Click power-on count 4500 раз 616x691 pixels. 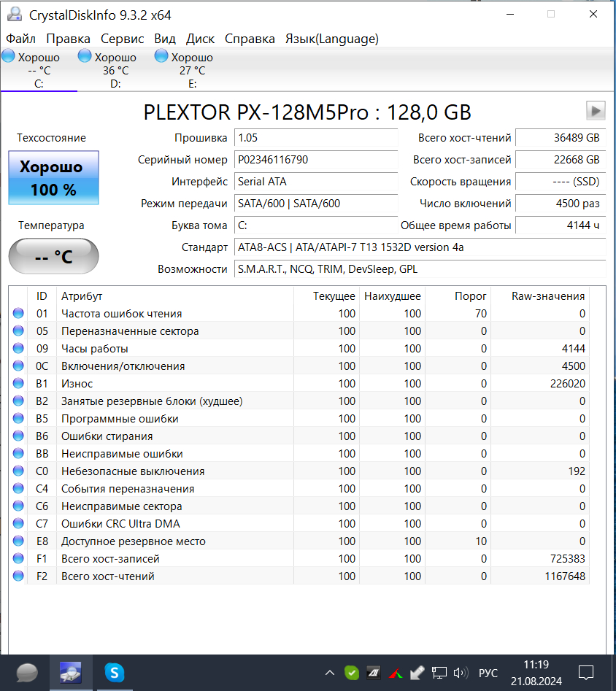tap(561, 203)
